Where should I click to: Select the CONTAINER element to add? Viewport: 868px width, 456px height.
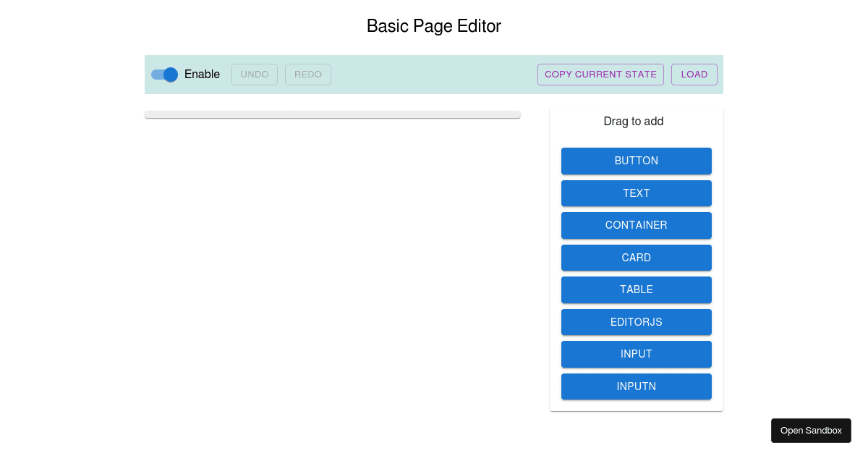pos(637,225)
